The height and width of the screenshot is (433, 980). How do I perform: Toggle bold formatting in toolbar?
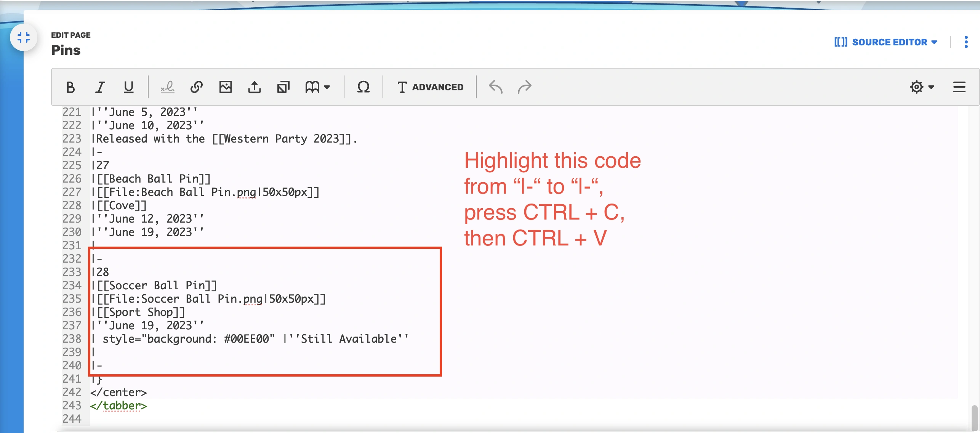(x=70, y=87)
